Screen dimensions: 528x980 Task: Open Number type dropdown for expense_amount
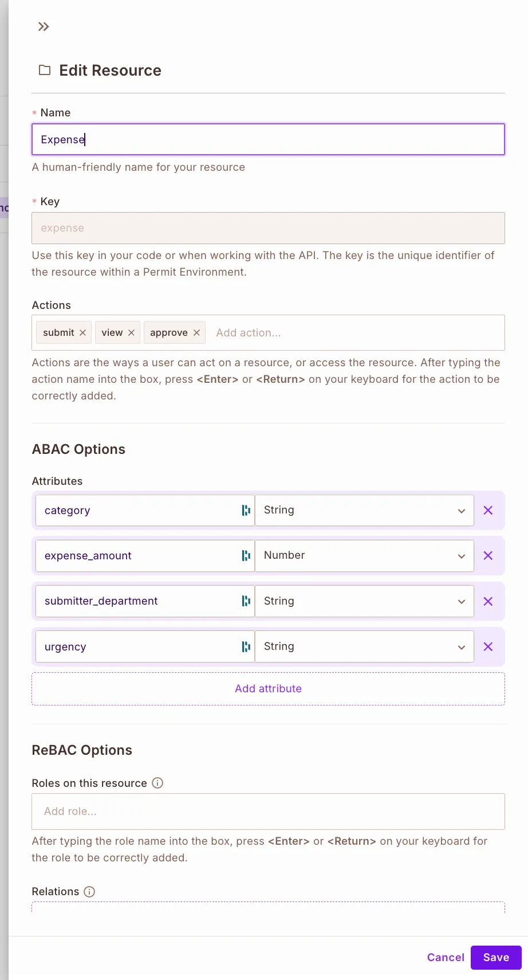pos(364,555)
